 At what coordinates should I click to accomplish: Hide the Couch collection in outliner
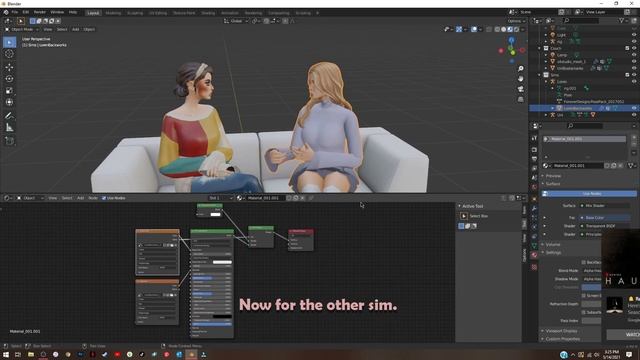634,48
